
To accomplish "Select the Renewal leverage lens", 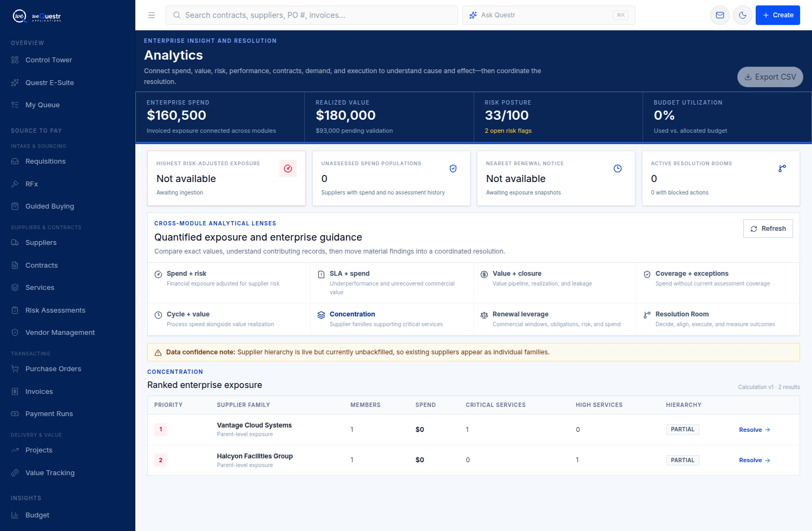I will tap(555, 319).
